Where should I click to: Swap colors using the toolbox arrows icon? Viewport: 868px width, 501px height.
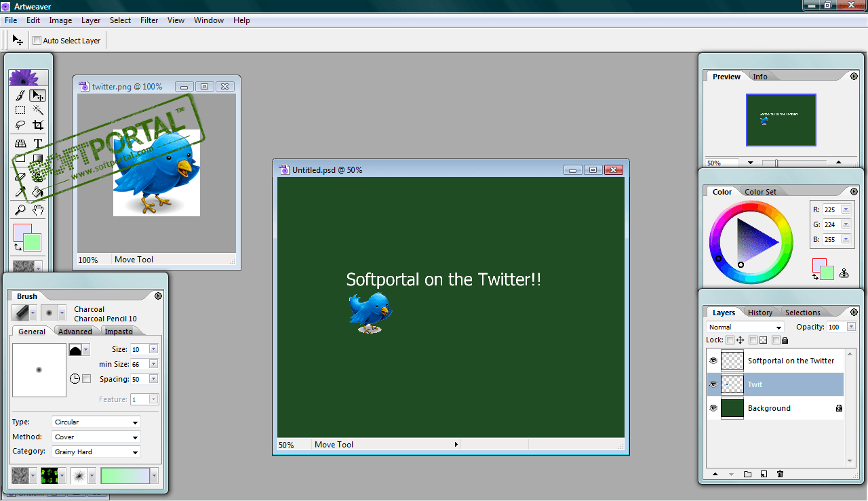18,247
